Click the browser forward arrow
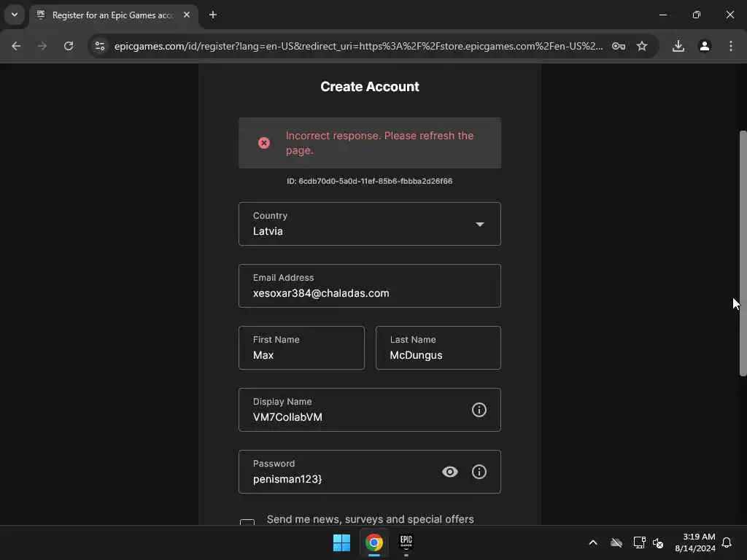Screen dimensions: 747x560 coord(42,46)
